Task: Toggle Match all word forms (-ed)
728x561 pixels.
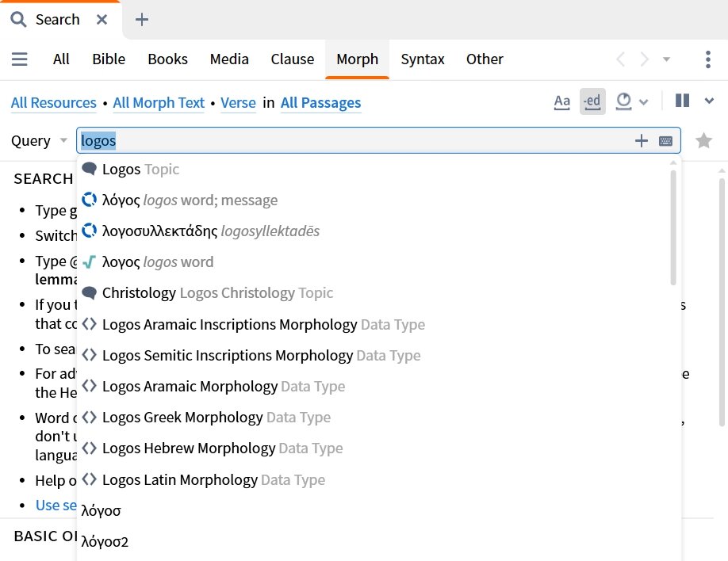Action: pos(592,101)
